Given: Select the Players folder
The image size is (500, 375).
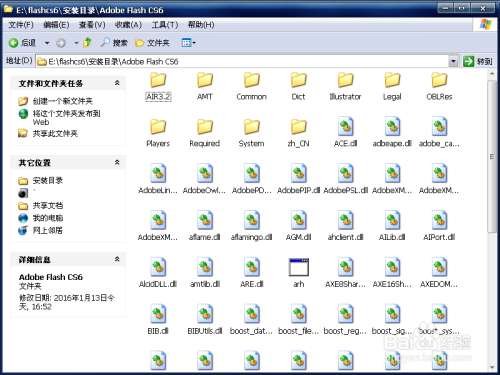Looking at the screenshot, I should (x=158, y=133).
